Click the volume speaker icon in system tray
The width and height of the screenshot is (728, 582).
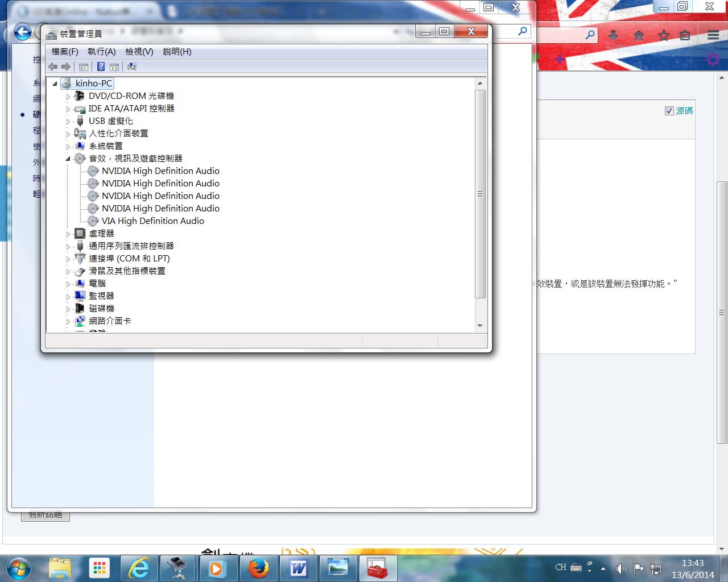(x=621, y=568)
